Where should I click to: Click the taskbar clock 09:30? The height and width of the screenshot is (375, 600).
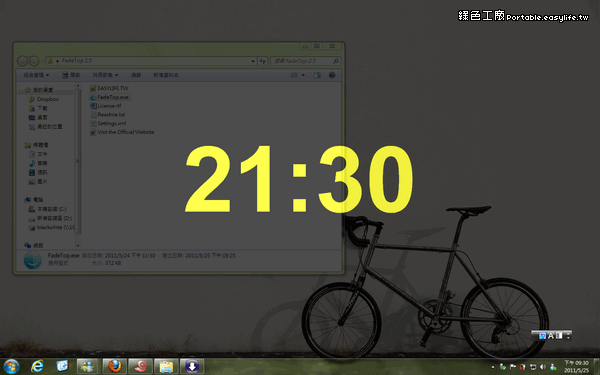click(x=576, y=367)
